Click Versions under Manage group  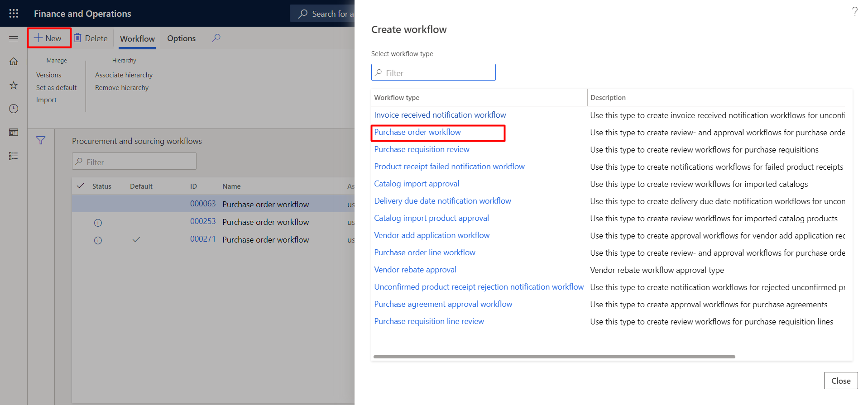click(48, 75)
